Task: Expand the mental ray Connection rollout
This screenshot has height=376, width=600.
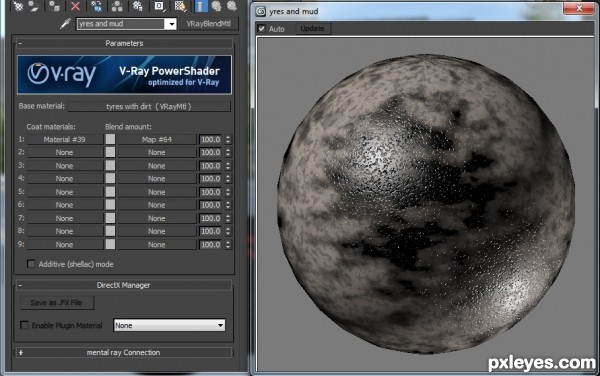Action: click(x=123, y=352)
